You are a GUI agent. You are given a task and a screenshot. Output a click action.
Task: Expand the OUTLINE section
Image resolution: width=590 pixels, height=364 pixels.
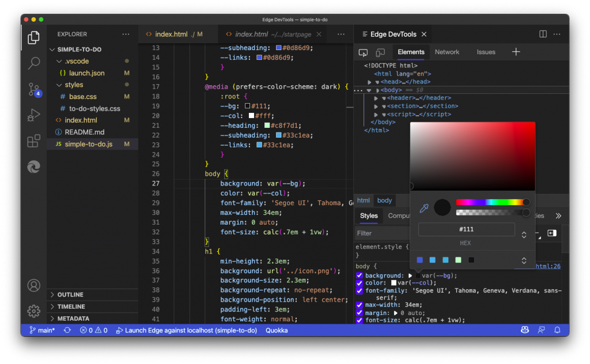coord(52,294)
